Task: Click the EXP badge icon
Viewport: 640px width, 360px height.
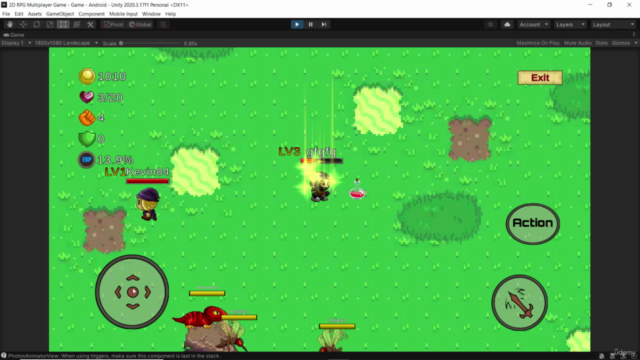Action: click(86, 160)
